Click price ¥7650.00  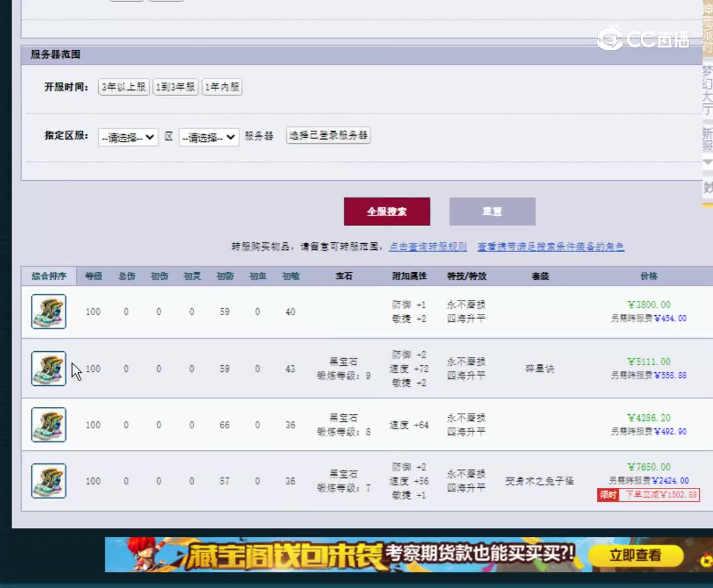(649, 467)
